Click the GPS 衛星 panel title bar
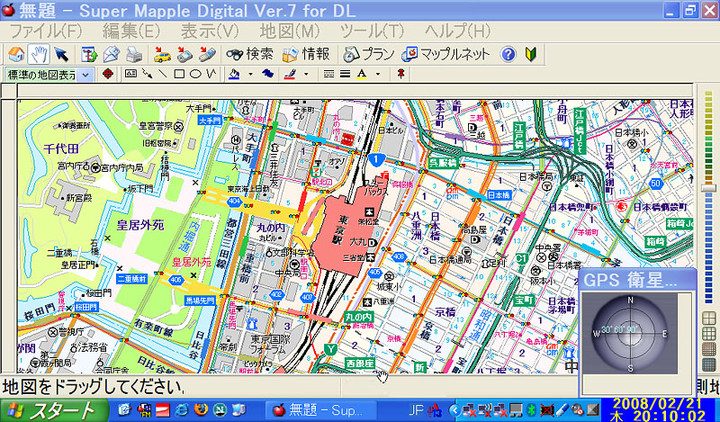This screenshot has height=422, width=720. point(637,280)
